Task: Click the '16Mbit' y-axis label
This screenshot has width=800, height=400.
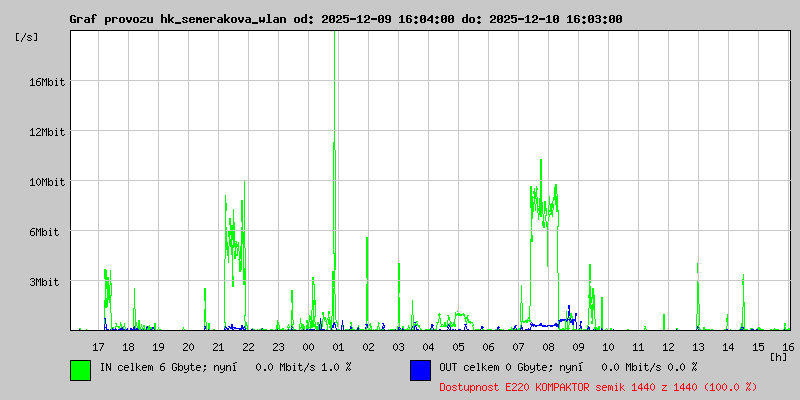Action: pyautogui.click(x=47, y=82)
